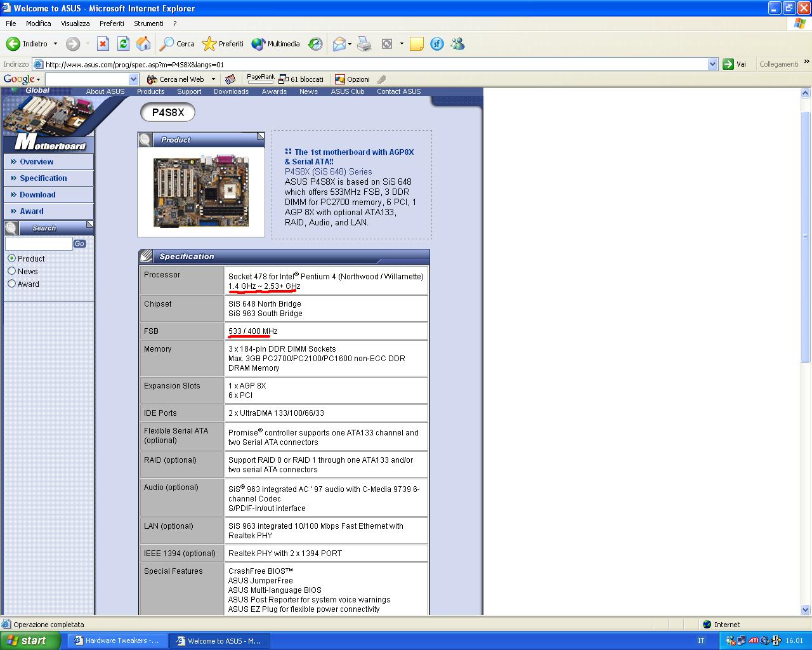Open Mail button dropdown arrow

point(350,44)
